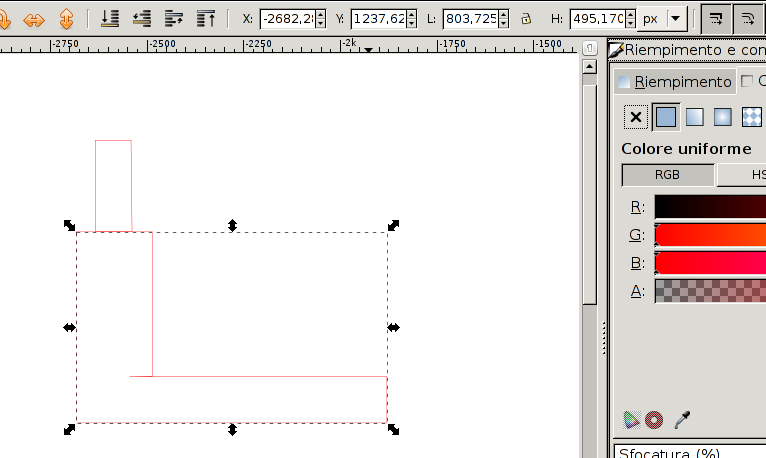Click the X position field
The height and width of the screenshot is (458, 766).
click(288, 19)
